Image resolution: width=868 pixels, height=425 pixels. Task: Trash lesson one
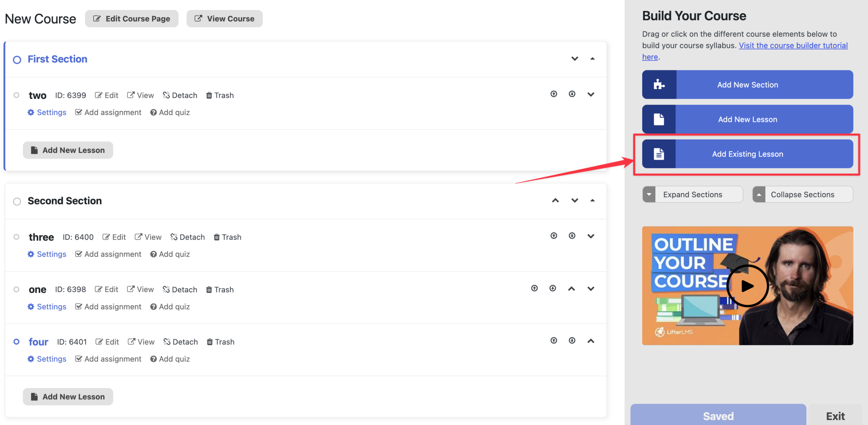pyautogui.click(x=220, y=290)
